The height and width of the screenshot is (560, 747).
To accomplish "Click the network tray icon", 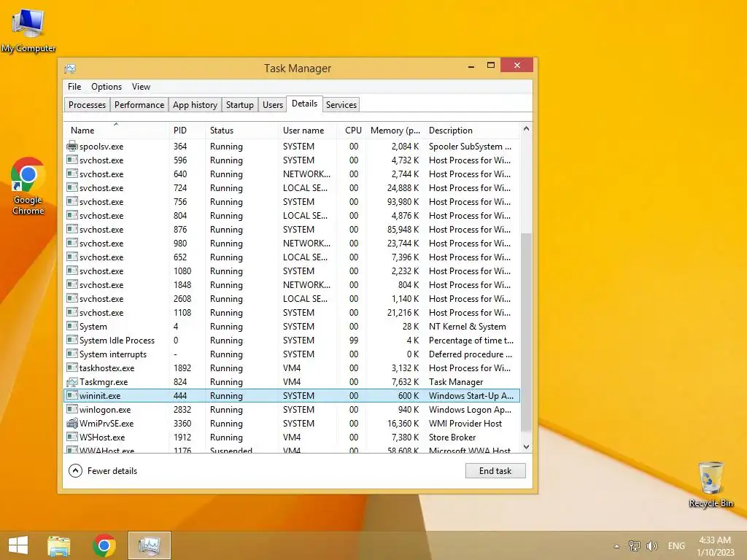I will pyautogui.click(x=634, y=546).
